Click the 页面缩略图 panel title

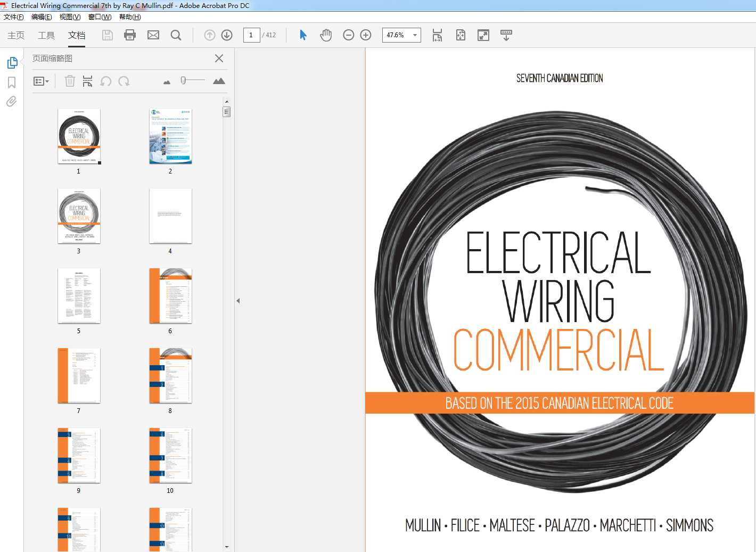52,59
